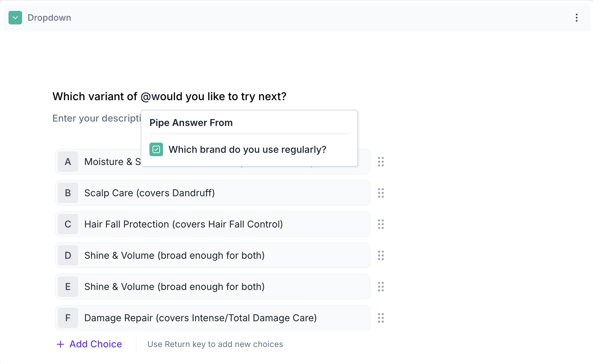Click the 'Dropdown' question type label
Viewport: 593px width, 364px height.
pyautogui.click(x=49, y=18)
